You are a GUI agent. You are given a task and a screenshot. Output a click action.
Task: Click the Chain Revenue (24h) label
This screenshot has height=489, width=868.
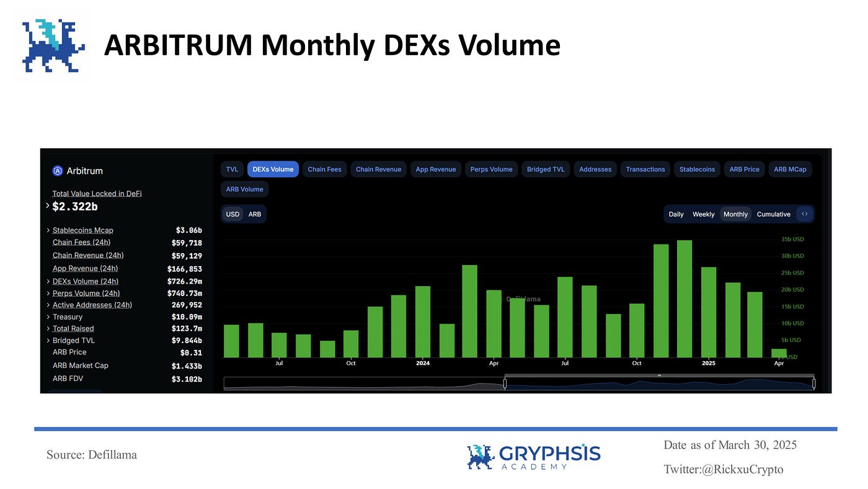tap(88, 256)
